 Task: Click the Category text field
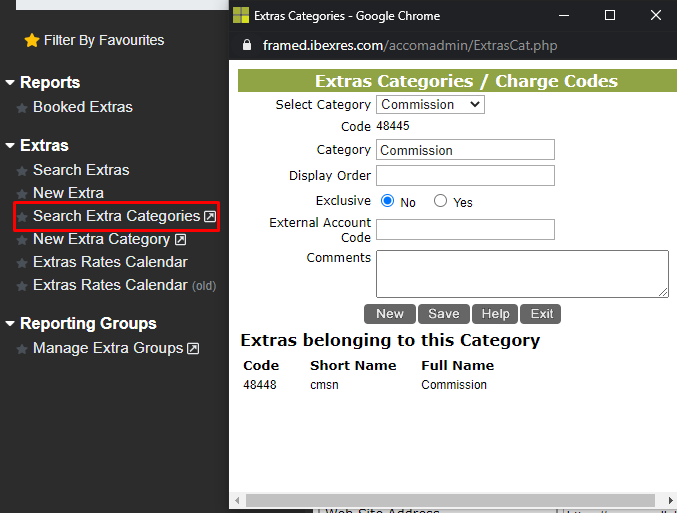click(465, 150)
